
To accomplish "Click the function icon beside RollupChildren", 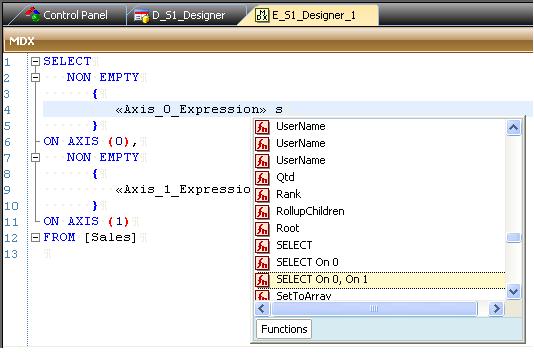I will pos(262,212).
